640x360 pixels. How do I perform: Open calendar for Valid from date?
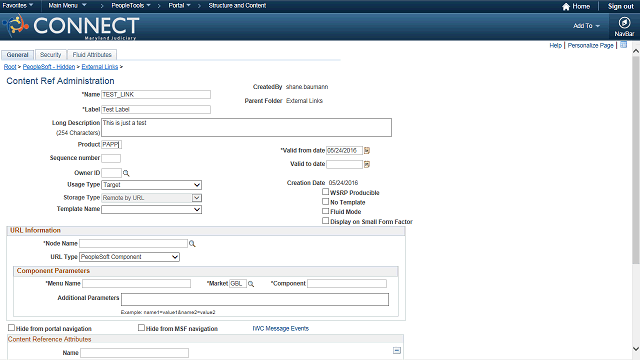367,151
